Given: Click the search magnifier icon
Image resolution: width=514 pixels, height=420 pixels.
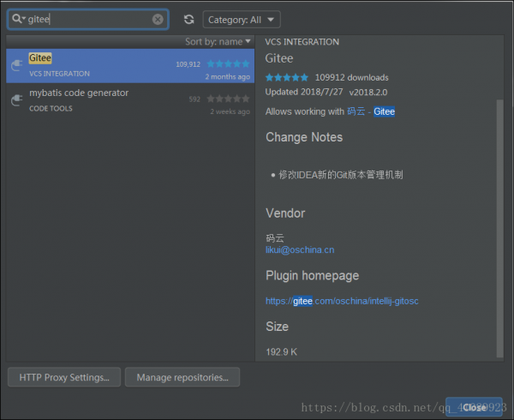Looking at the screenshot, I should coord(15,19).
